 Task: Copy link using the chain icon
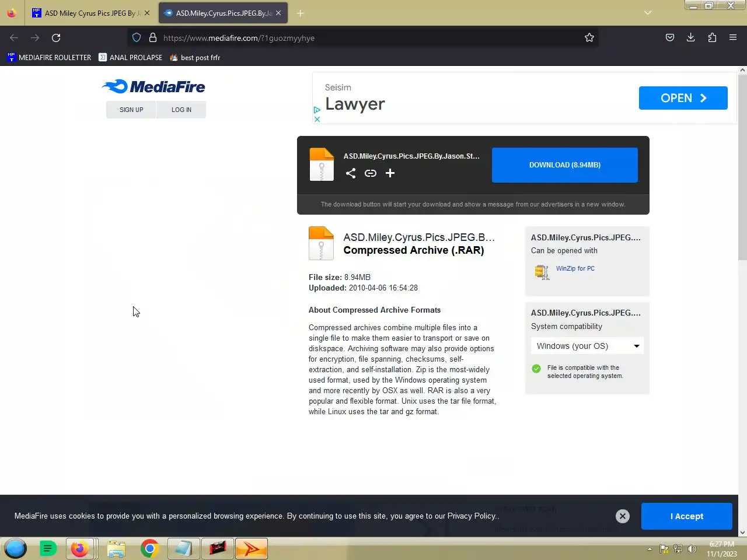[x=371, y=173]
